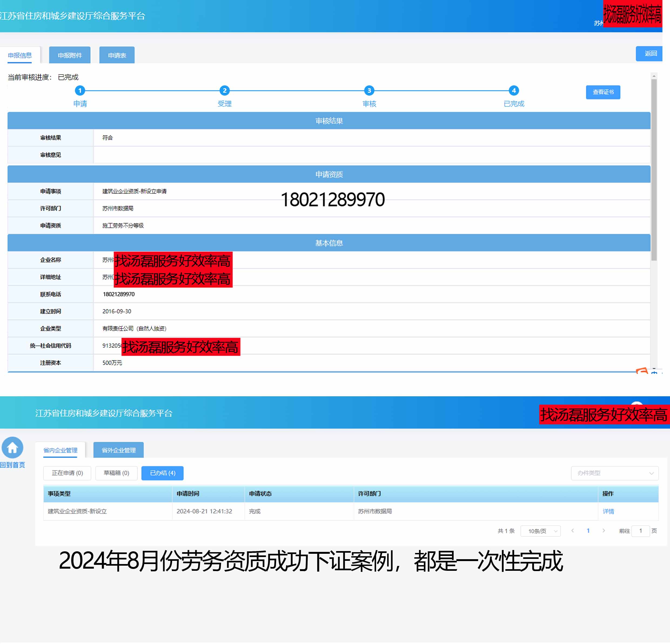Switch to the 申报附件 tab

coord(70,55)
